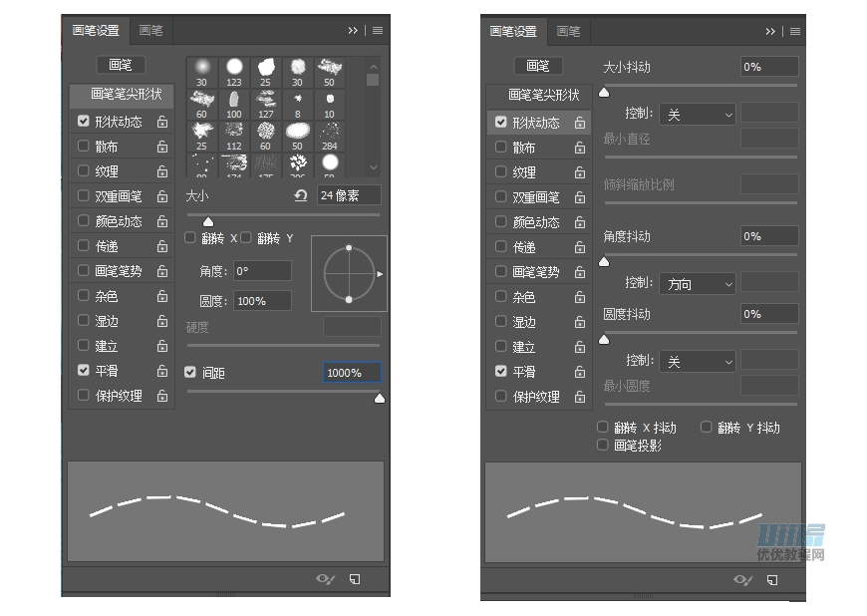The image size is (867, 616).
Task: Switch to 画笔 tab in left panel
Action: 150,31
